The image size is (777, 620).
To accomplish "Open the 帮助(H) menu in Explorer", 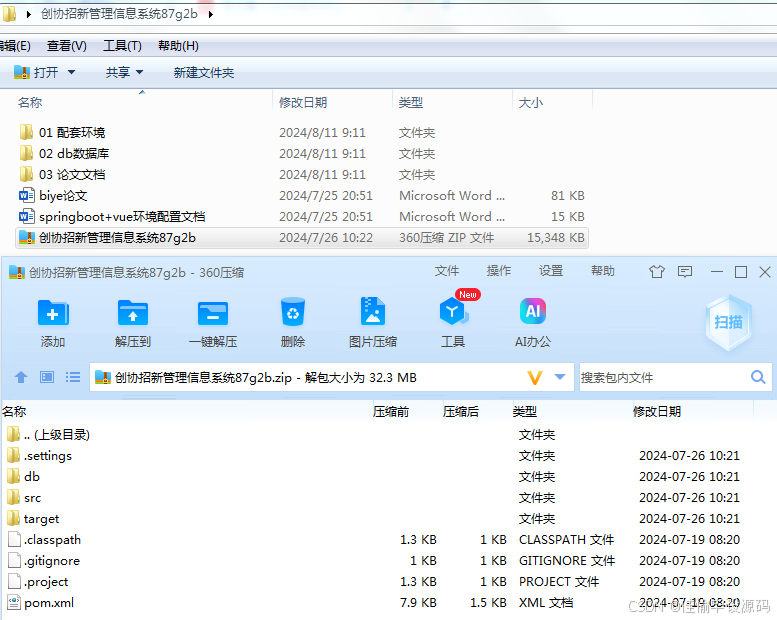I will coord(178,46).
